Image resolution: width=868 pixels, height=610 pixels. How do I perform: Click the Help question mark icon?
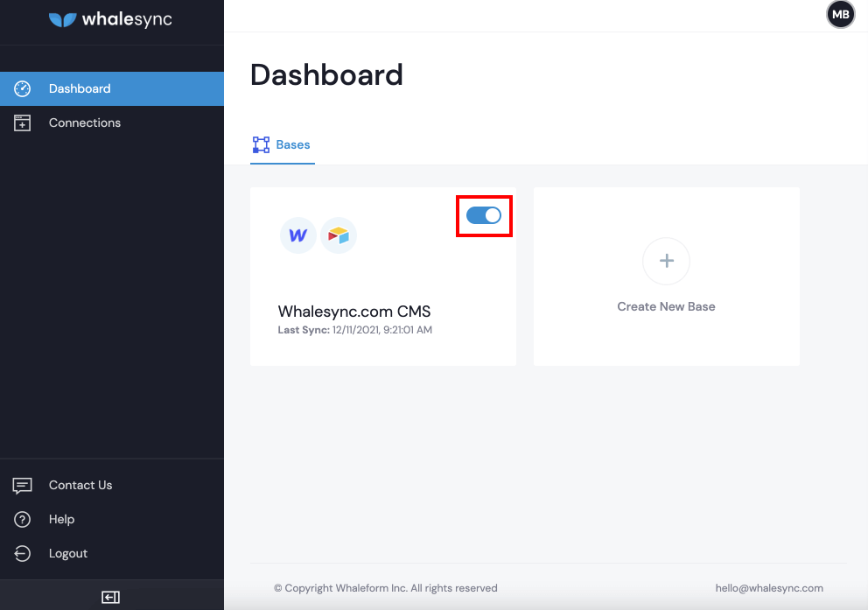[22, 519]
